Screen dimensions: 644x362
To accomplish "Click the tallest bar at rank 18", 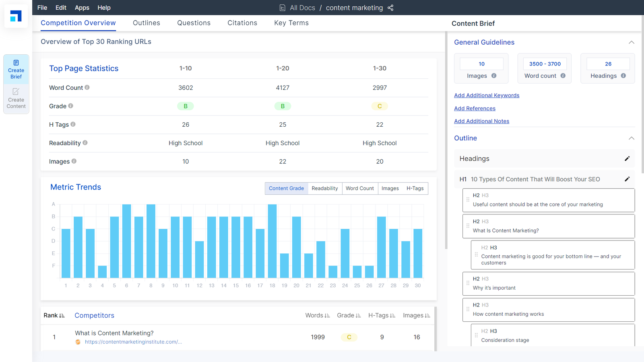I will (272, 241).
